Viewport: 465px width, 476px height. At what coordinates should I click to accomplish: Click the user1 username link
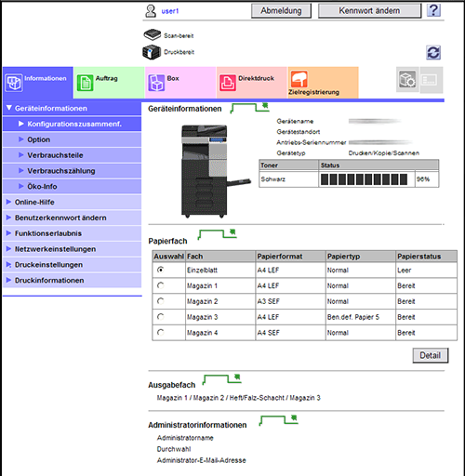click(170, 11)
